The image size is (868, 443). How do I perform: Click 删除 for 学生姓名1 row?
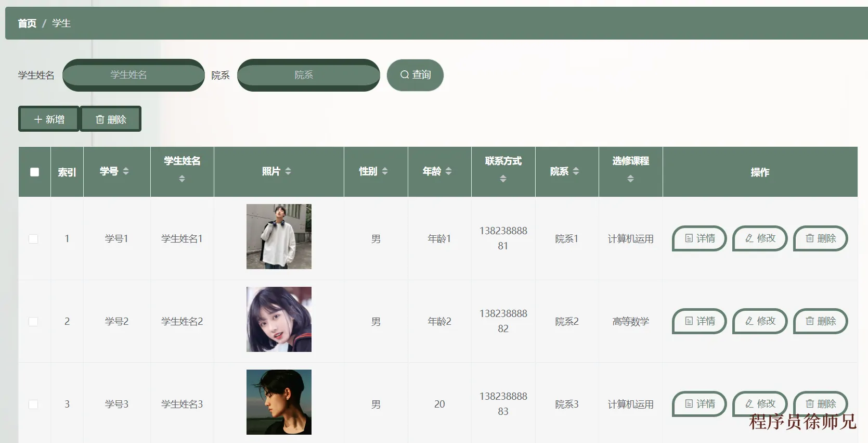pos(821,238)
